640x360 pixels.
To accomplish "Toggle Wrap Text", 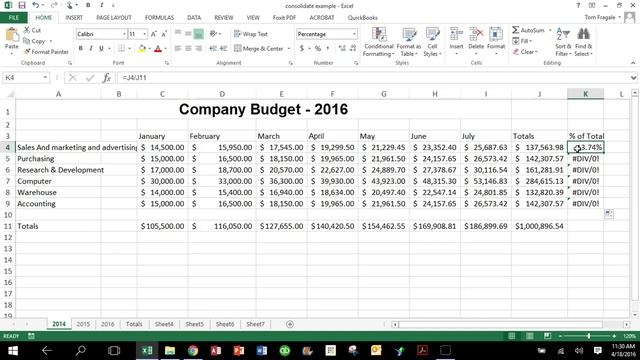I will click(x=251, y=34).
